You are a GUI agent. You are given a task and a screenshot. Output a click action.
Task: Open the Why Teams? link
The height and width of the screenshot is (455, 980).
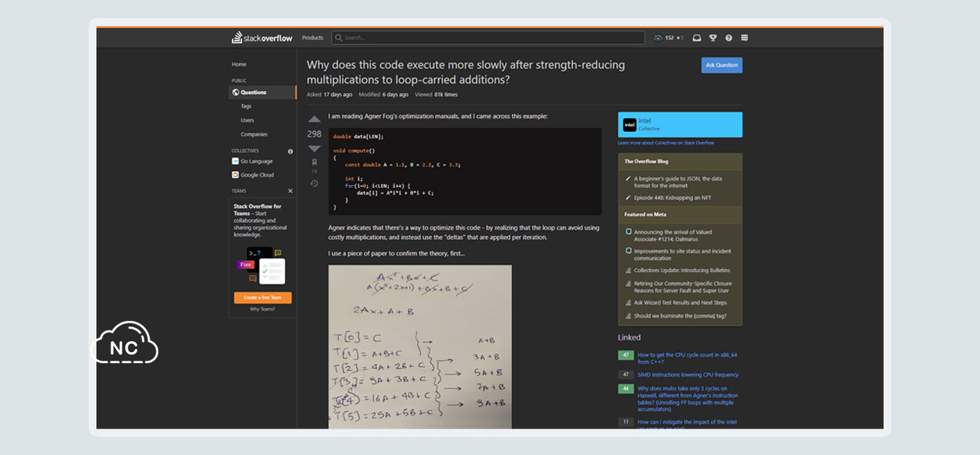click(x=263, y=309)
